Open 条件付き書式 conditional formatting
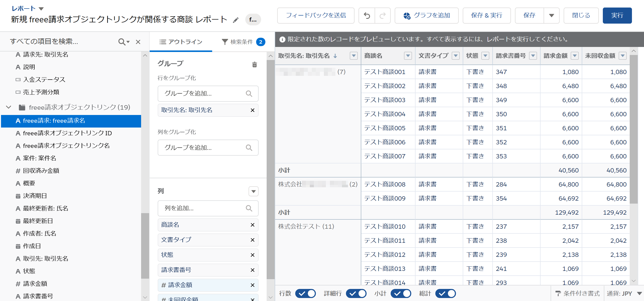The height and width of the screenshot is (301, 644). click(x=577, y=293)
